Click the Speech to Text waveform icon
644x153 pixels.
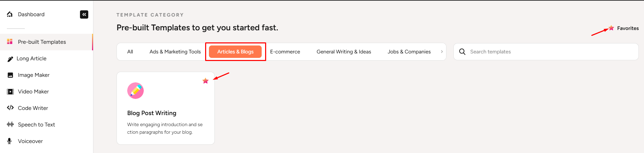tap(10, 124)
